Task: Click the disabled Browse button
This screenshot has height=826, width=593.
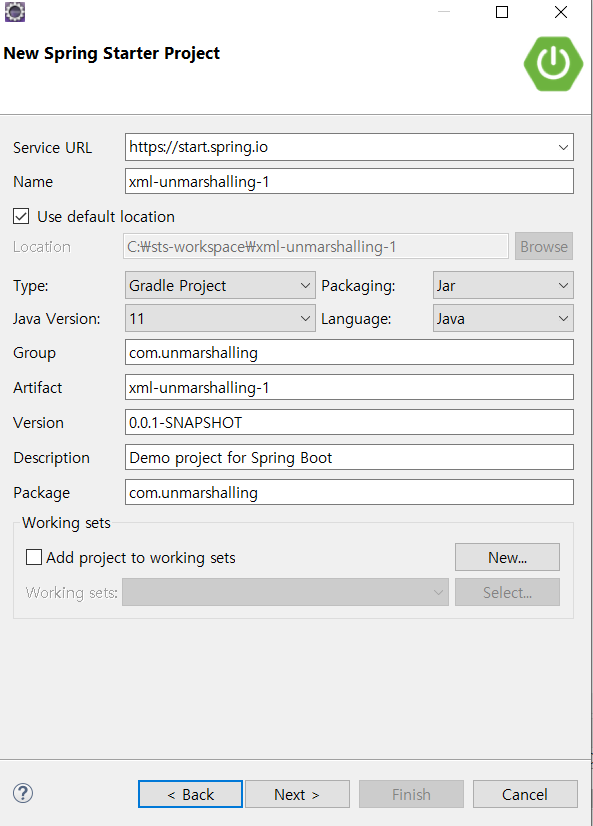Action: click(x=544, y=246)
